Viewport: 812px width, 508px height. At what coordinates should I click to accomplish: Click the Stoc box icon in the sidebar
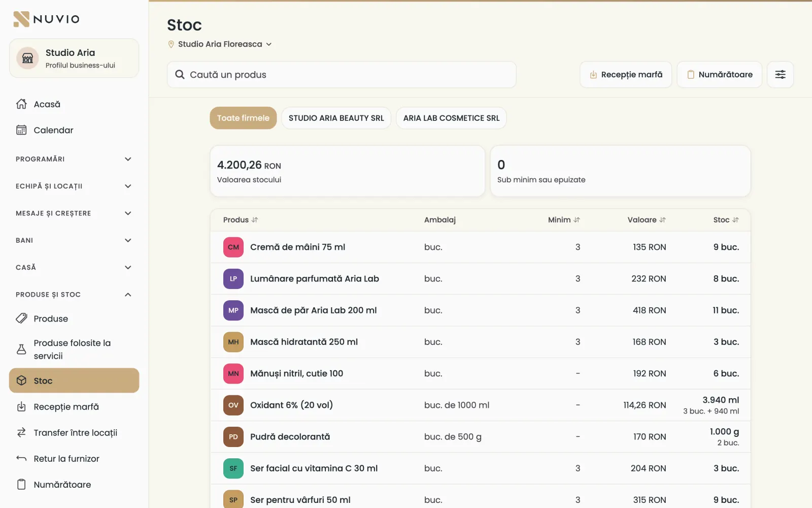[21, 380]
